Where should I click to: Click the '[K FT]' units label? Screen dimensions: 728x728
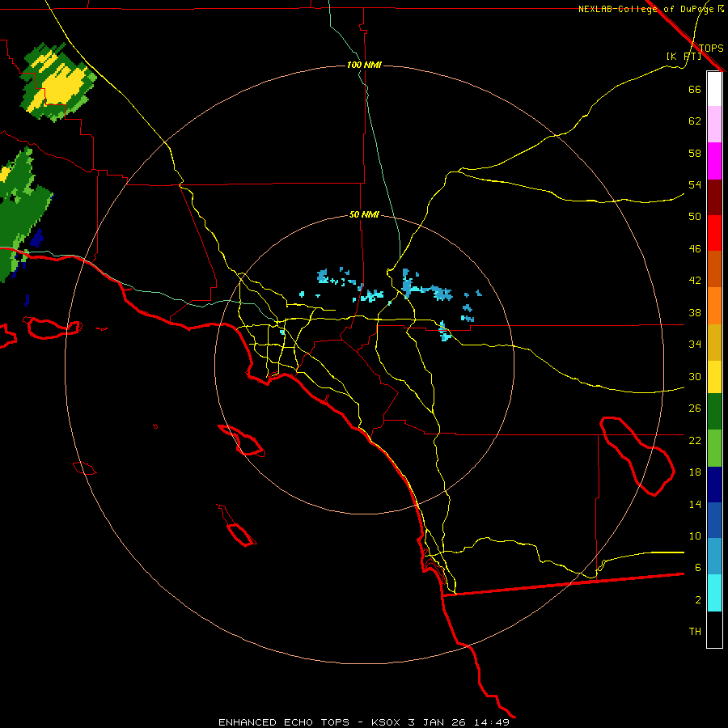coord(684,56)
